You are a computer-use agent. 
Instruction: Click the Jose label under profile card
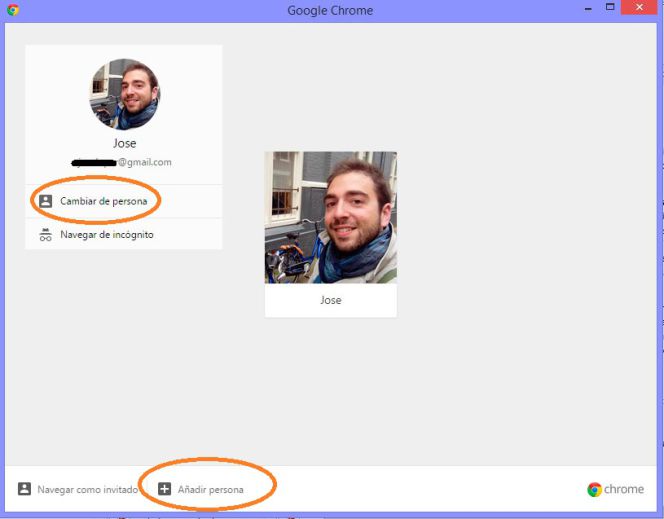point(331,300)
